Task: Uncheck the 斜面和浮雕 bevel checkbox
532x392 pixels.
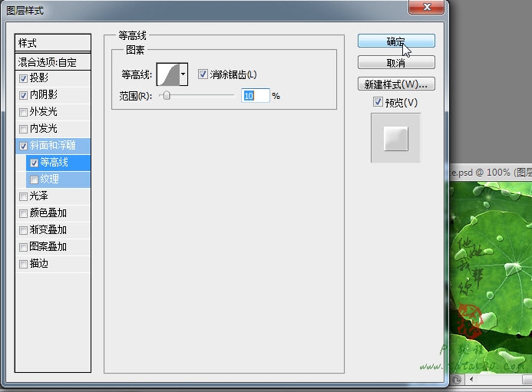Action: pyautogui.click(x=23, y=147)
